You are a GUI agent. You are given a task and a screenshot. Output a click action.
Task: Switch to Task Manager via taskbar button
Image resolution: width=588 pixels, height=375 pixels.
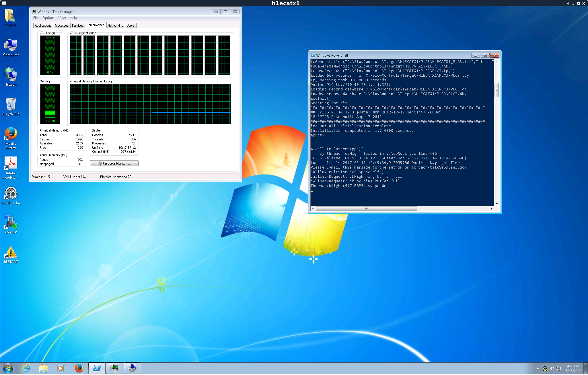click(x=115, y=368)
